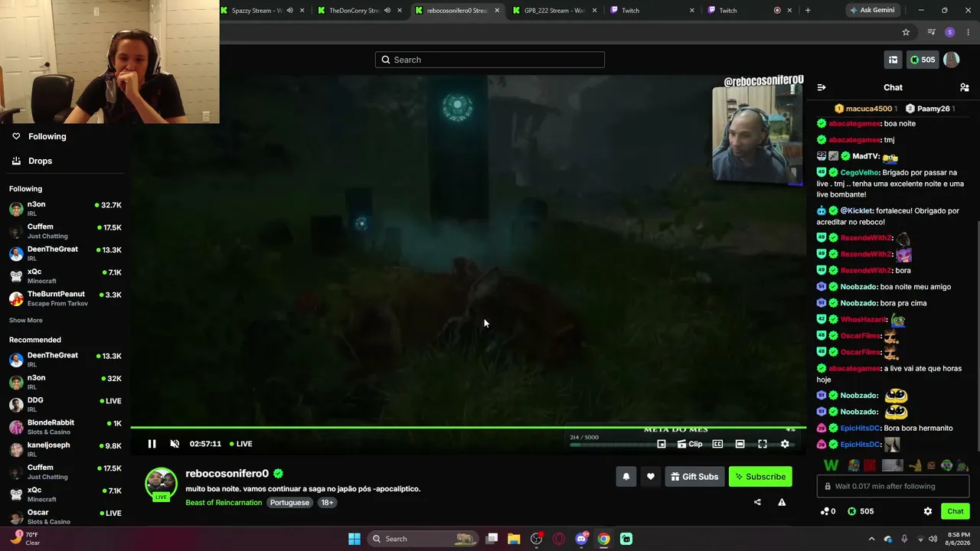Focus the chat message input
This screenshot has height=551, width=980.
click(893, 486)
